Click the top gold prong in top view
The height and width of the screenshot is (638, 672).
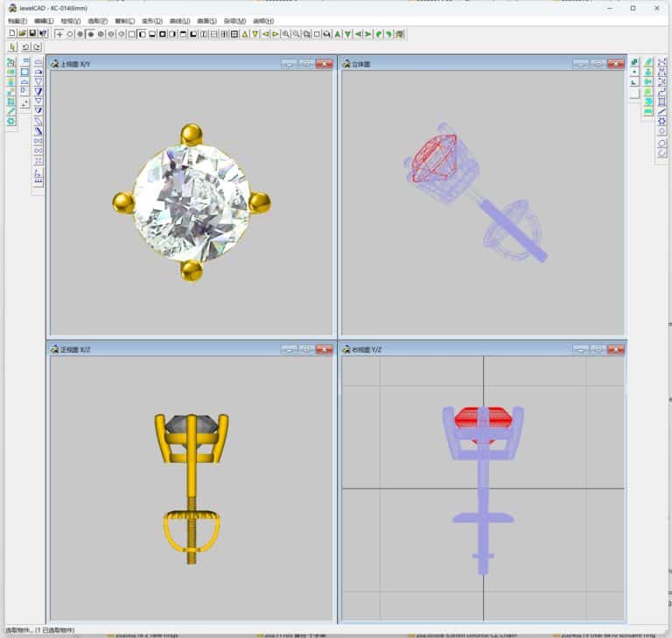[192, 134]
